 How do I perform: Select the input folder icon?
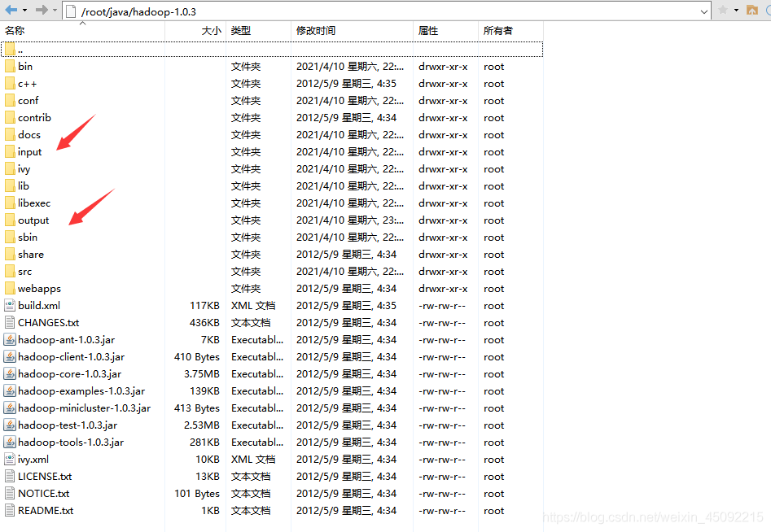pyautogui.click(x=10, y=152)
